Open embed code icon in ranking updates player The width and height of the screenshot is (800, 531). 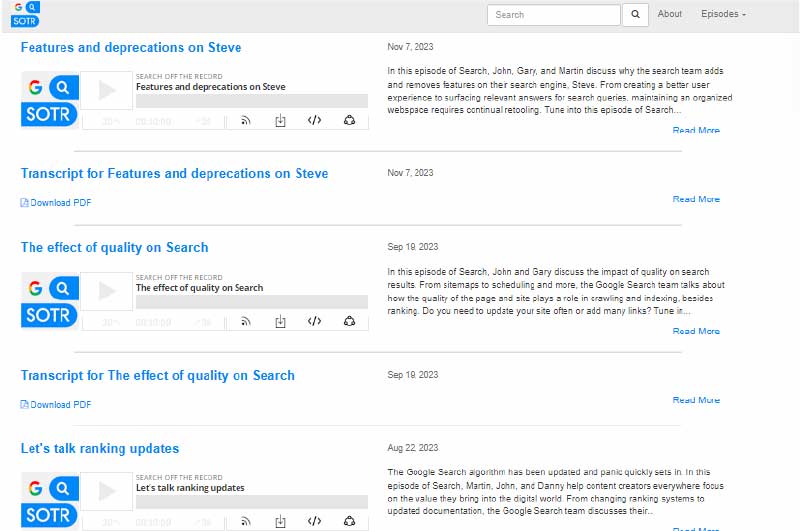[314, 521]
